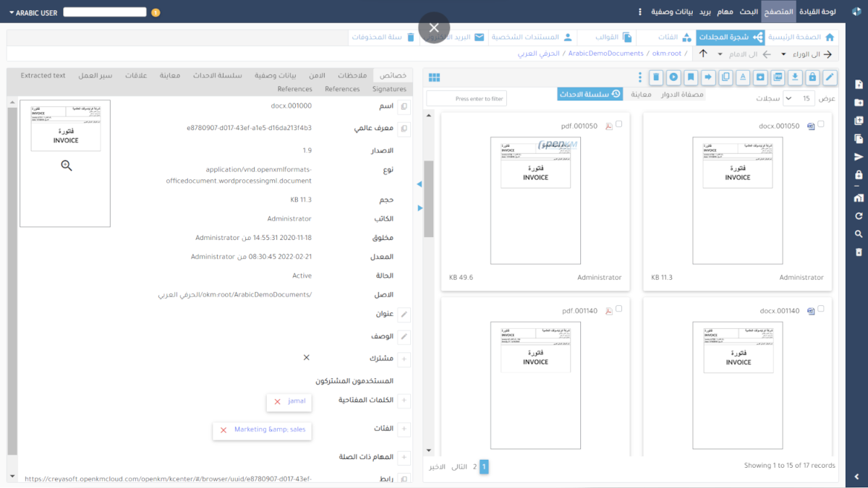The image size is (868, 488).
Task: Click the plus button next to الكلمات المفتاحية
Action: click(x=404, y=401)
